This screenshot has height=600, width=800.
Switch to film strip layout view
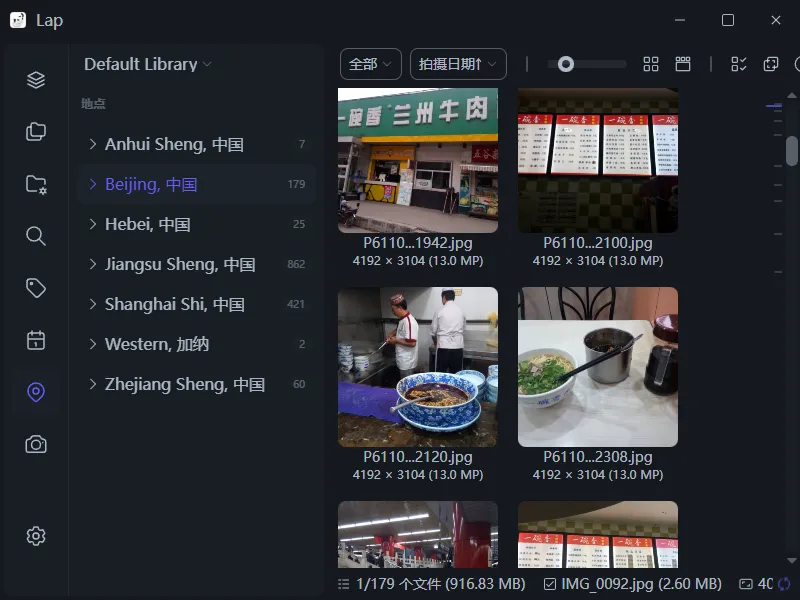coord(683,64)
